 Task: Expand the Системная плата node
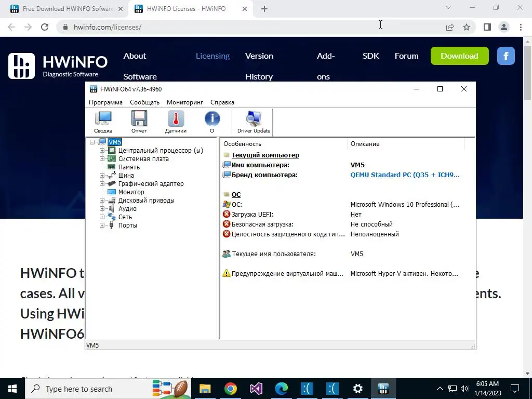tap(102, 159)
